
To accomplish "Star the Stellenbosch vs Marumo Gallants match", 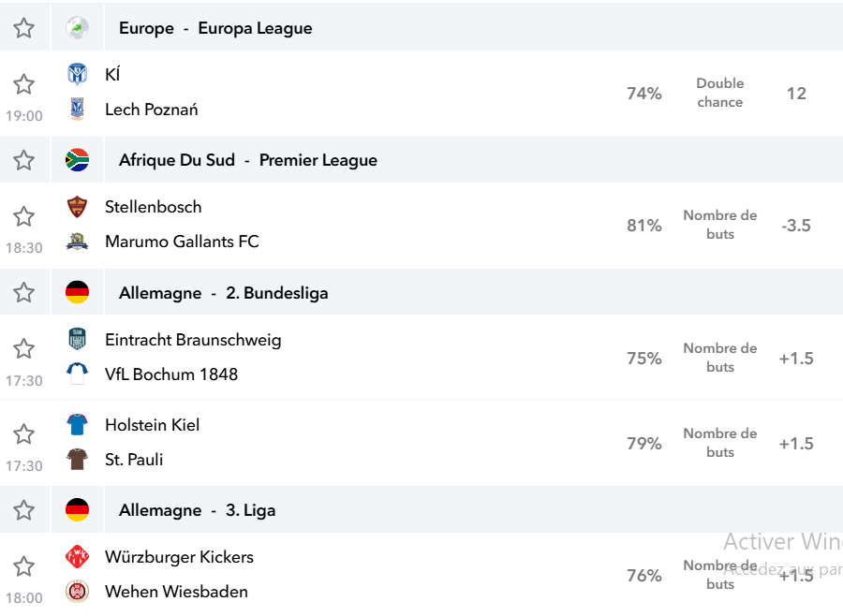I will [x=23, y=216].
